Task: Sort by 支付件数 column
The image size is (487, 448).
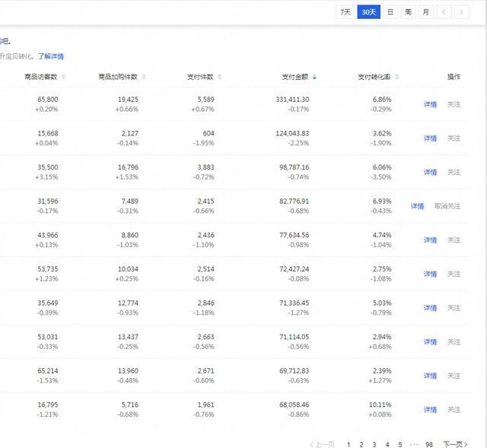Action: coord(204,77)
